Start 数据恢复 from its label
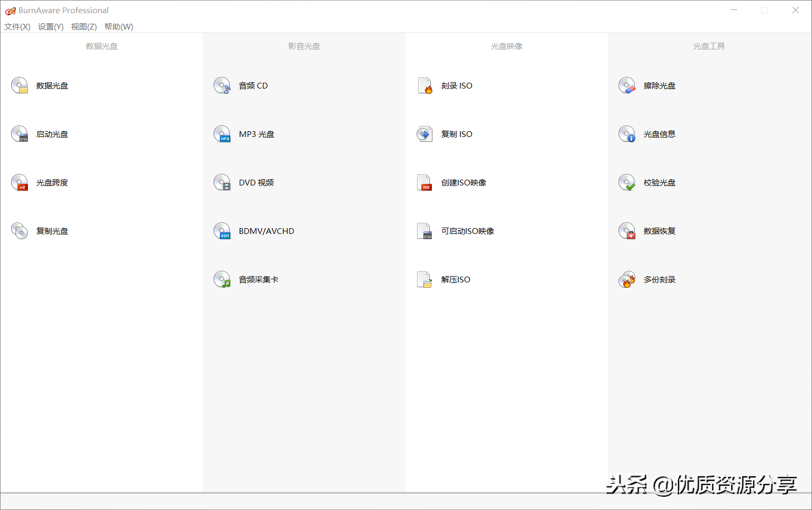The image size is (812, 510). click(660, 231)
